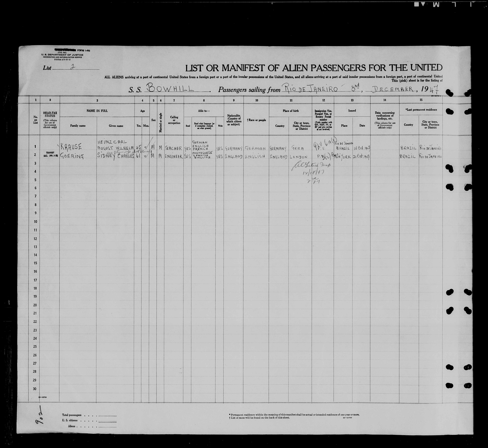Click row number 15 in list

35,263
